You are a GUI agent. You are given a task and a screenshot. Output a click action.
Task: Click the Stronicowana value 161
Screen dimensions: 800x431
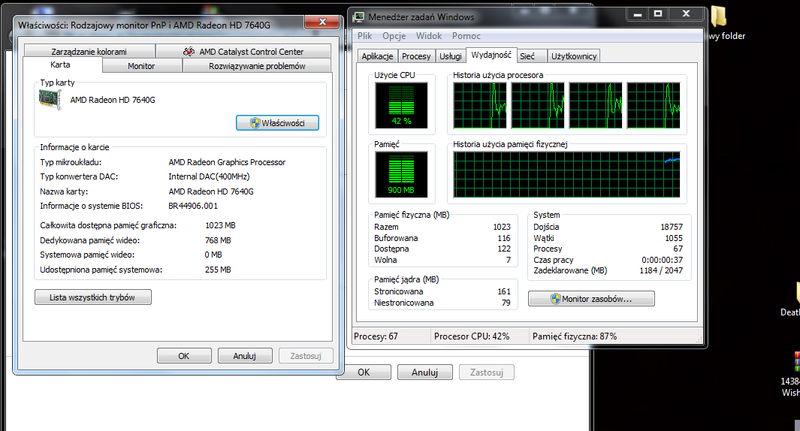coord(504,292)
